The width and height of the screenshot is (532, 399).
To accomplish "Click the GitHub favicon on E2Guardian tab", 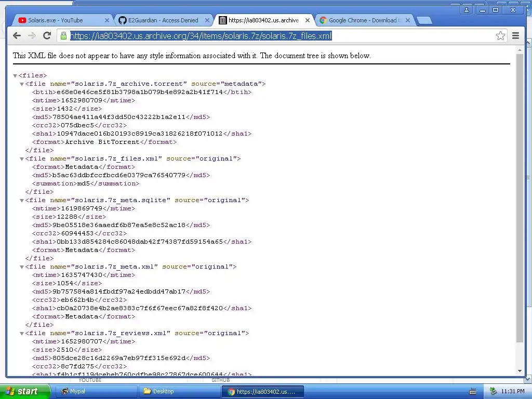I will point(123,20).
